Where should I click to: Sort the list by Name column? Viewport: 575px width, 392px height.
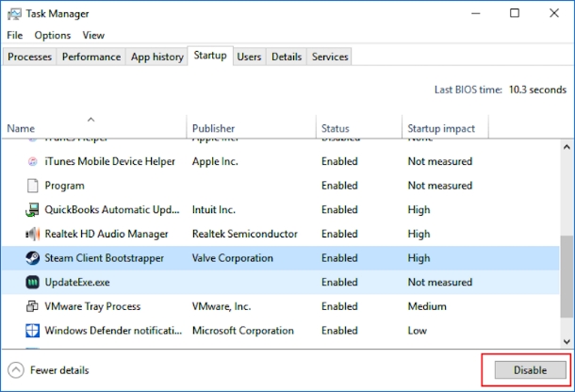point(21,128)
